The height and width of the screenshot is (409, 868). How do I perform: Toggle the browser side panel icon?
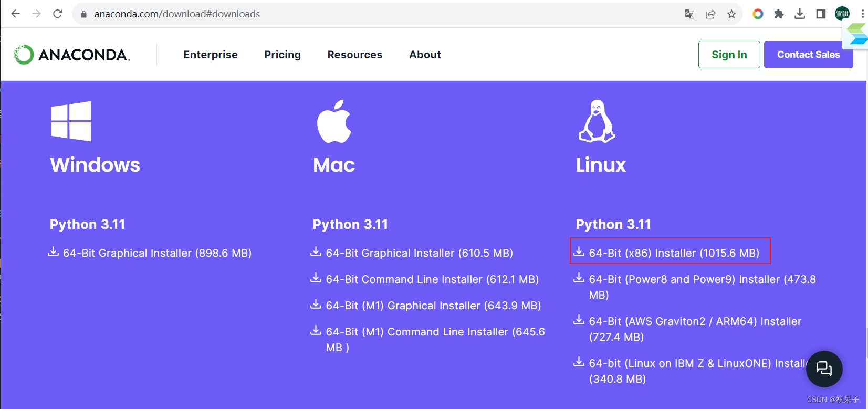821,14
